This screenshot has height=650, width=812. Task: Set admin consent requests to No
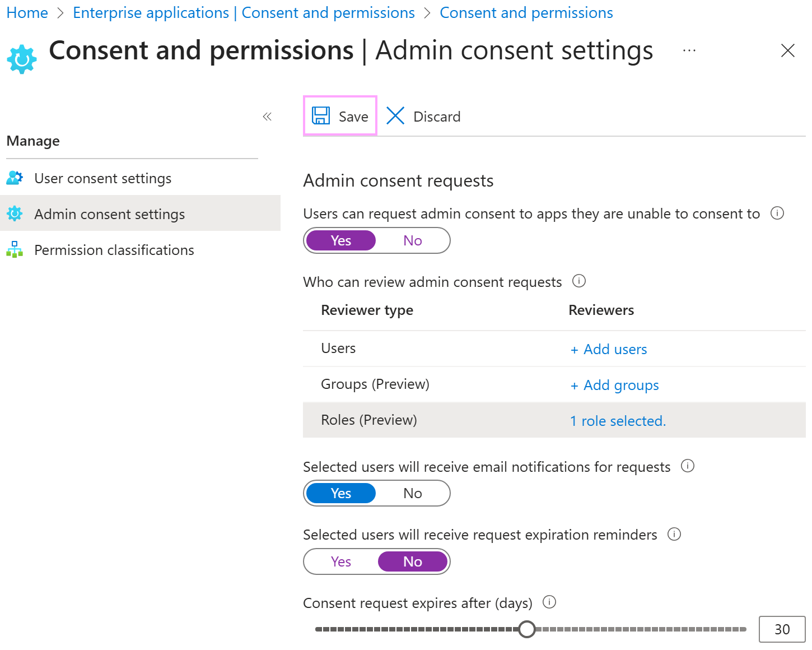[413, 240]
